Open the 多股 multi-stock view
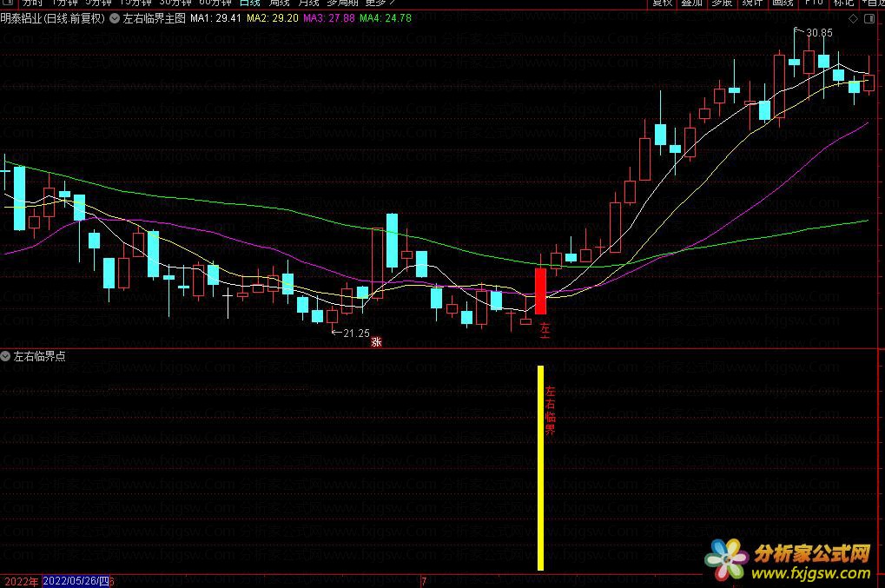The height and width of the screenshot is (588, 885). coord(722,3)
